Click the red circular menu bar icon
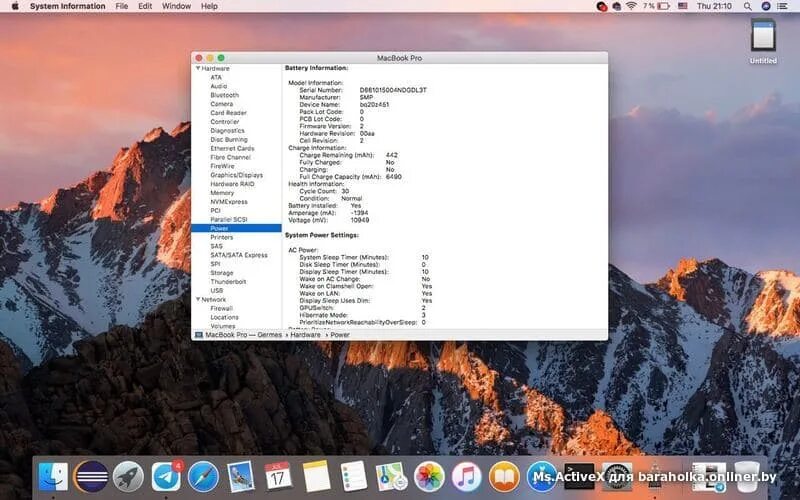 coord(602,6)
